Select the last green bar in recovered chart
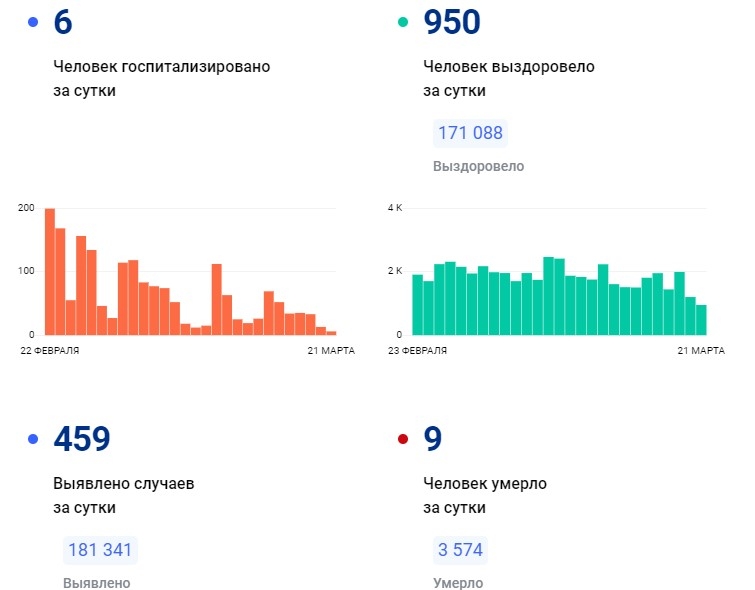The image size is (755, 590). click(x=701, y=319)
